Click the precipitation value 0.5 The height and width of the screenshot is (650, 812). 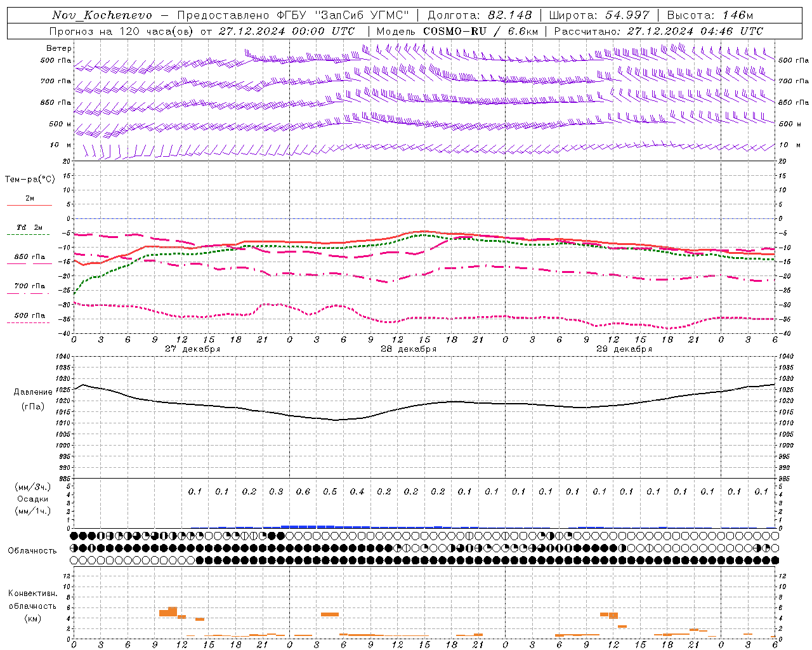[x=330, y=492]
